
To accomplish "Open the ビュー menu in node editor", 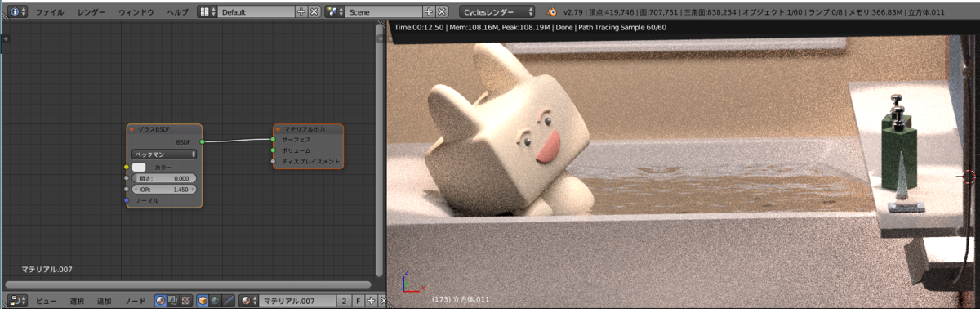I will pyautogui.click(x=47, y=302).
